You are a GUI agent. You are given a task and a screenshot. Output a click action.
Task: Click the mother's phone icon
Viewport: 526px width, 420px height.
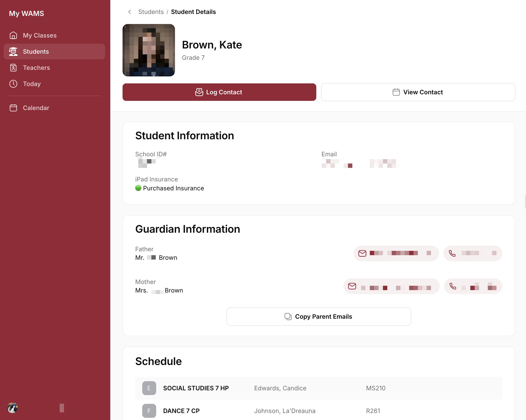coord(453,286)
